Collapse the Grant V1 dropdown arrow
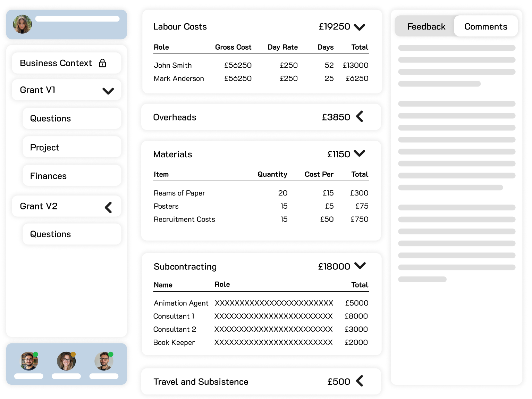 point(108,91)
